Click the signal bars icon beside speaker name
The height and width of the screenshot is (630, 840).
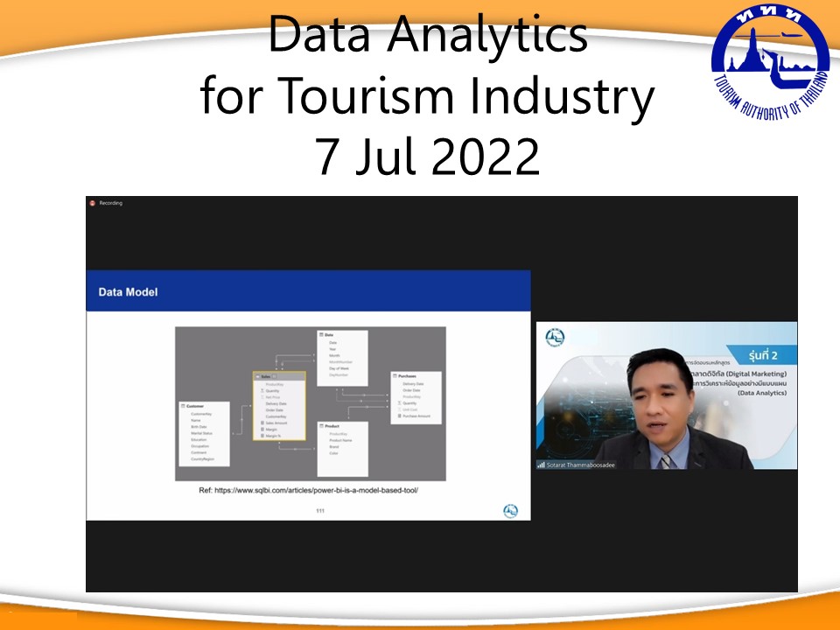[542, 465]
